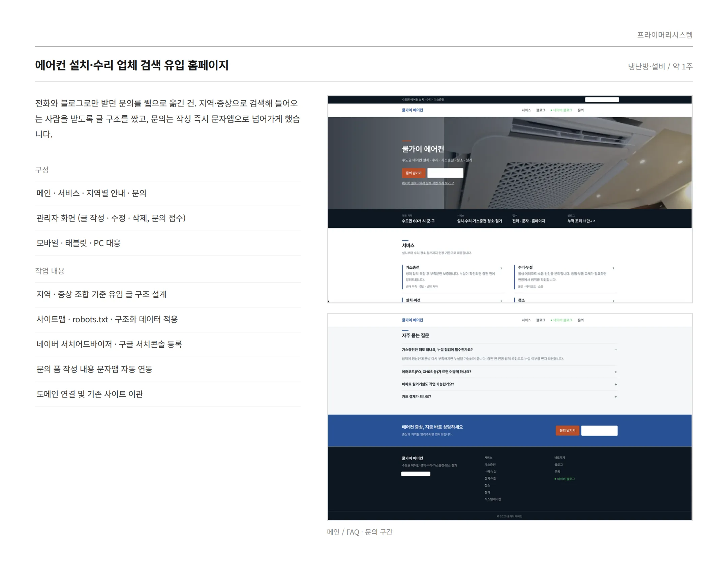This screenshot has height=565, width=728.
Task: Click the white button beside the hero 문의 남기기
Action: [445, 173]
